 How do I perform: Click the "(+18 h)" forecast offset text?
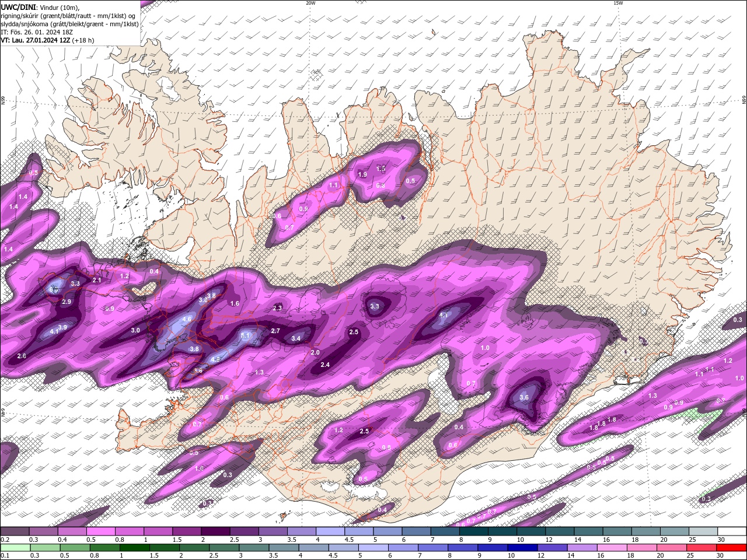pyautogui.click(x=83, y=40)
